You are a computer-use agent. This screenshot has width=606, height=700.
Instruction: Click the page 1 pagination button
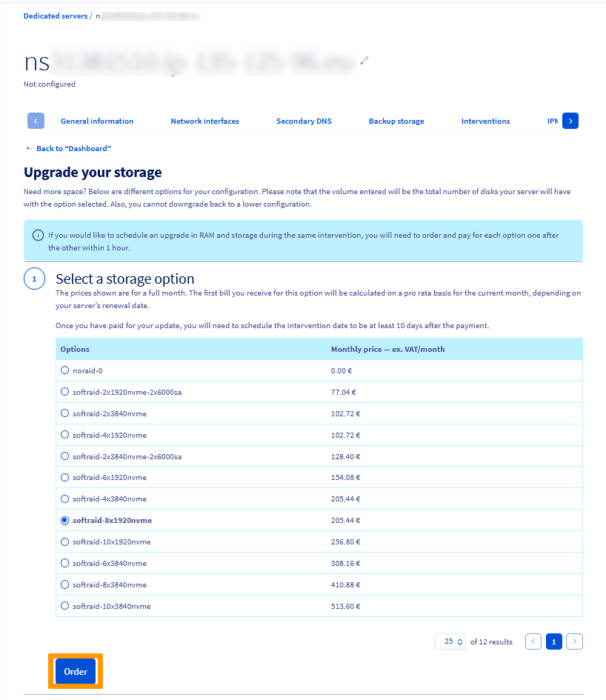(x=553, y=641)
